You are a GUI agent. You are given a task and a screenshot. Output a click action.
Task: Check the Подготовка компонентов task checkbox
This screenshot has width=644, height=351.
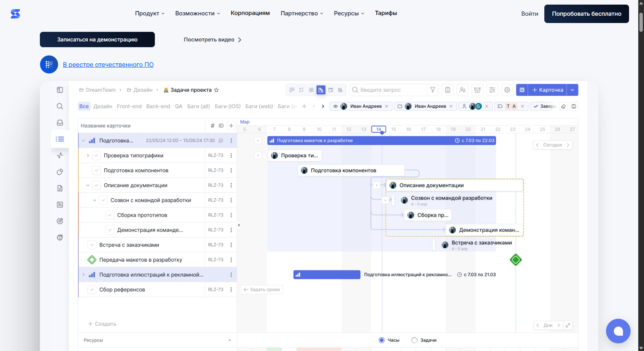click(97, 170)
